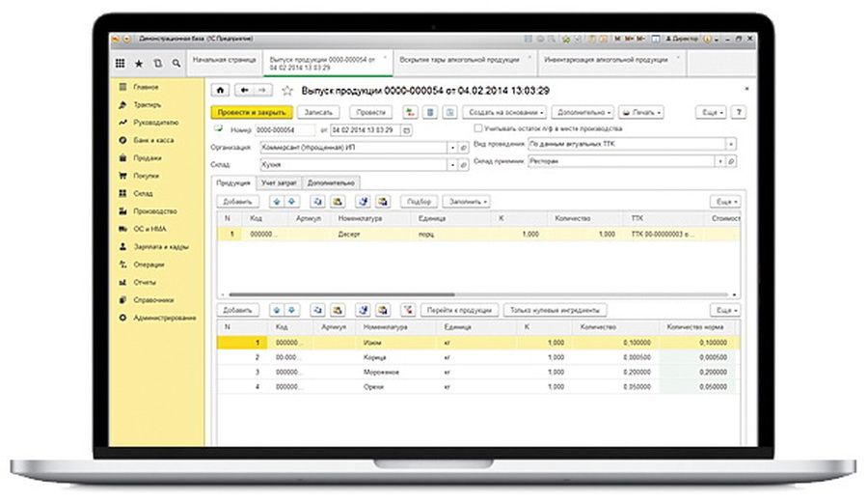The height and width of the screenshot is (502, 868).
Task: Click the Номер input field
Action: [285, 130]
